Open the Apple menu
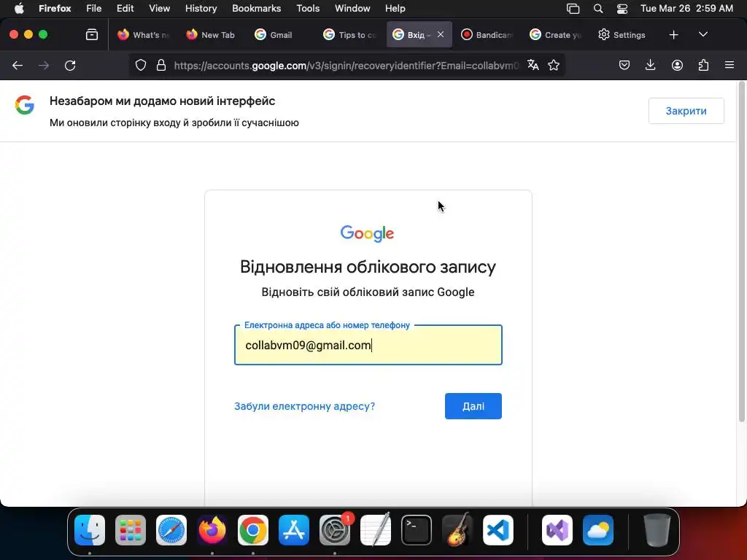The width and height of the screenshot is (747, 560). pos(19,8)
